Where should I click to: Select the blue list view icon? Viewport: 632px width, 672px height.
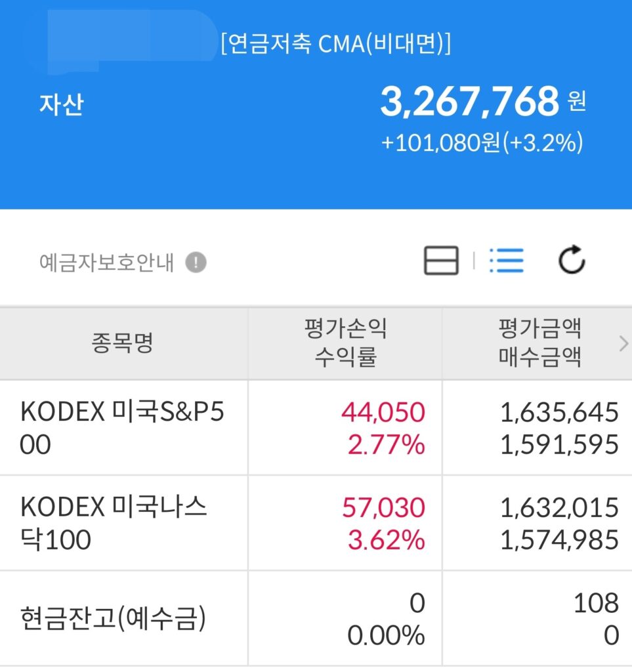[507, 260]
